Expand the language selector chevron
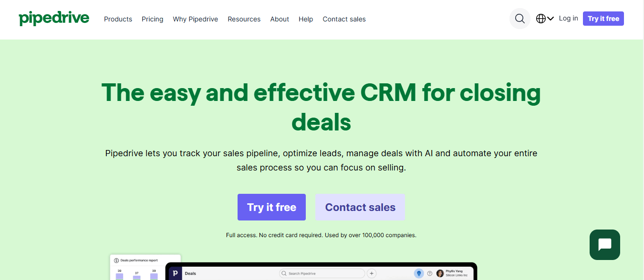This screenshot has height=280, width=644. click(x=551, y=19)
